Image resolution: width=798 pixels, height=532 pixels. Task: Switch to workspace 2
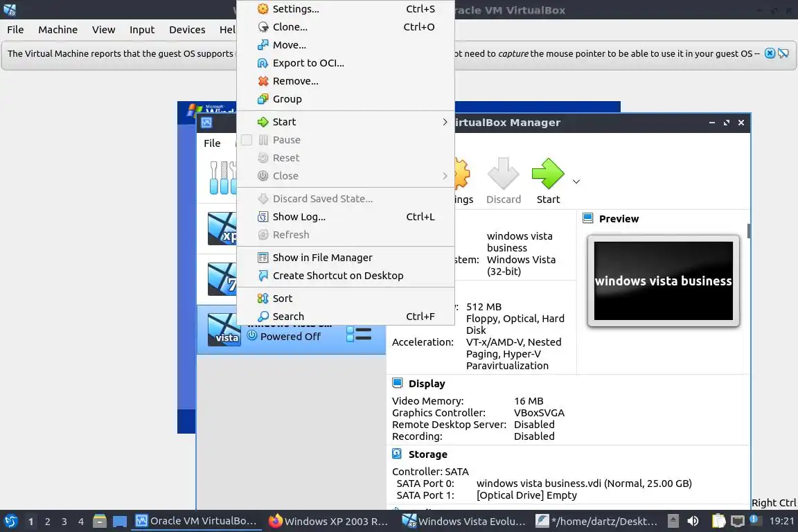(x=47, y=522)
